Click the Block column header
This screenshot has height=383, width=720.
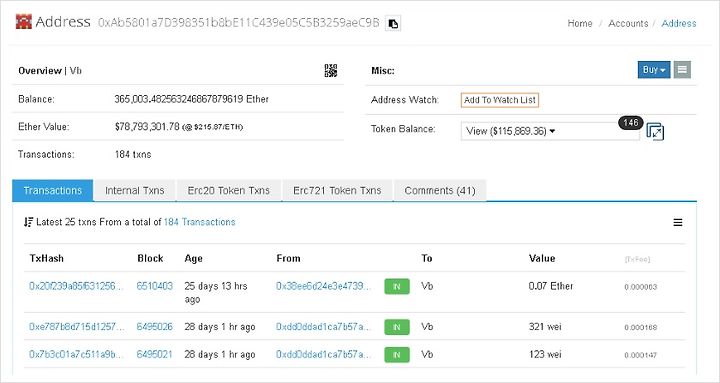point(150,259)
